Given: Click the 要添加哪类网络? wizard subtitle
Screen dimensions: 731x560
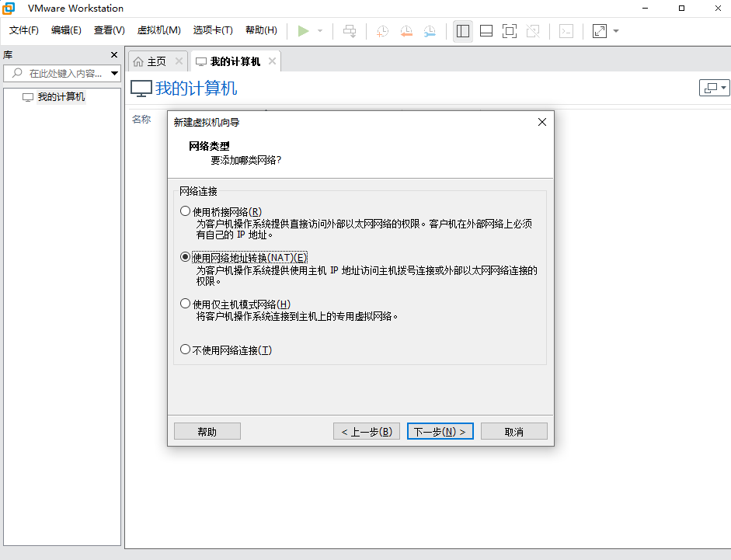Looking at the screenshot, I should (246, 161).
